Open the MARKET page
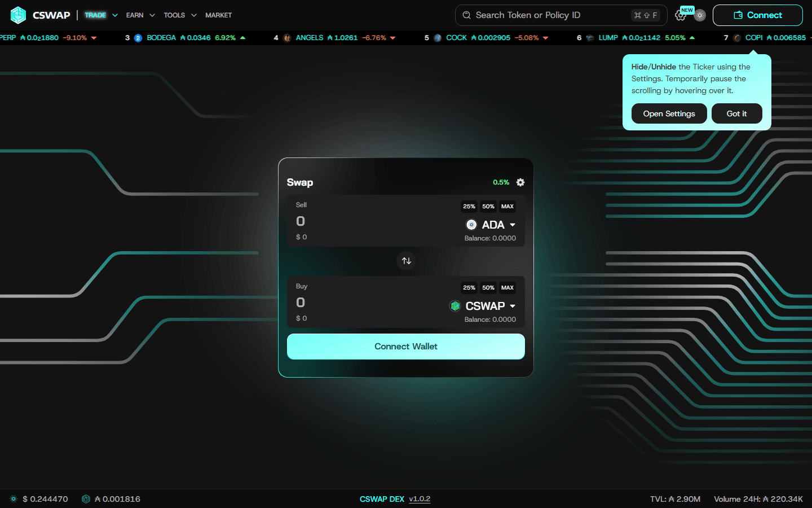 [219, 15]
